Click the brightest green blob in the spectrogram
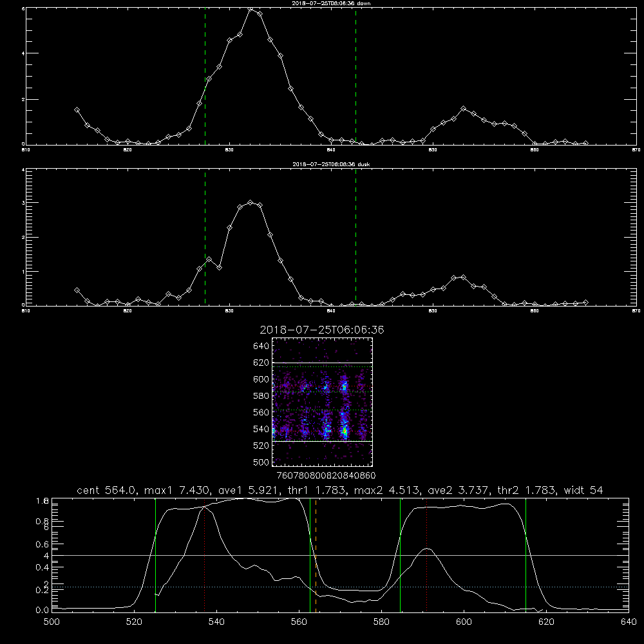The height and width of the screenshot is (644, 644). (345, 431)
